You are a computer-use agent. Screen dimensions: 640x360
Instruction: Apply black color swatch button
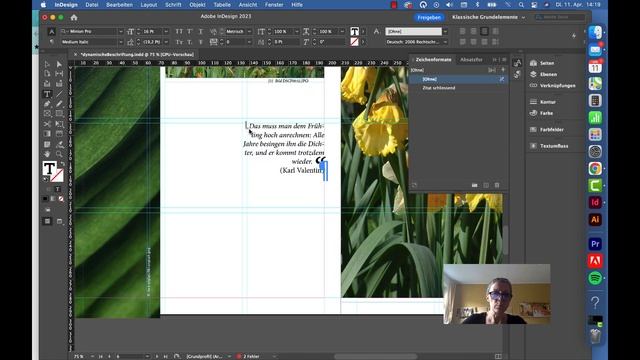pos(45,199)
